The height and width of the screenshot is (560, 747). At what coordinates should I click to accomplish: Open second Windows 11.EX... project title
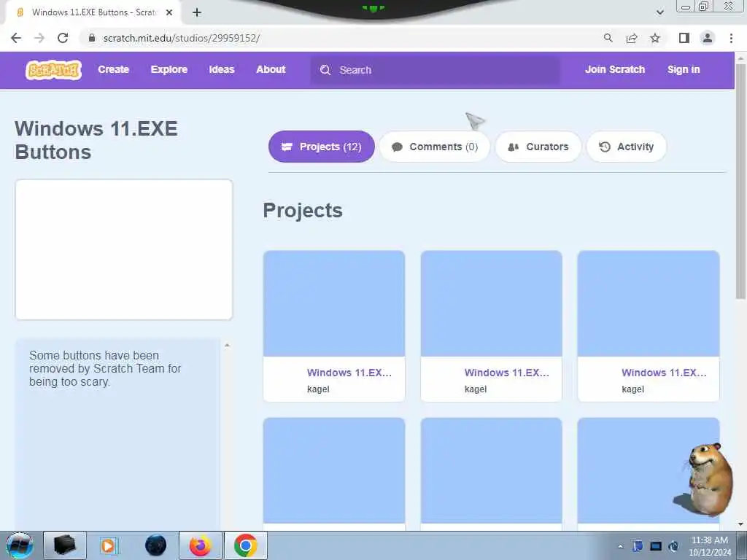click(507, 373)
